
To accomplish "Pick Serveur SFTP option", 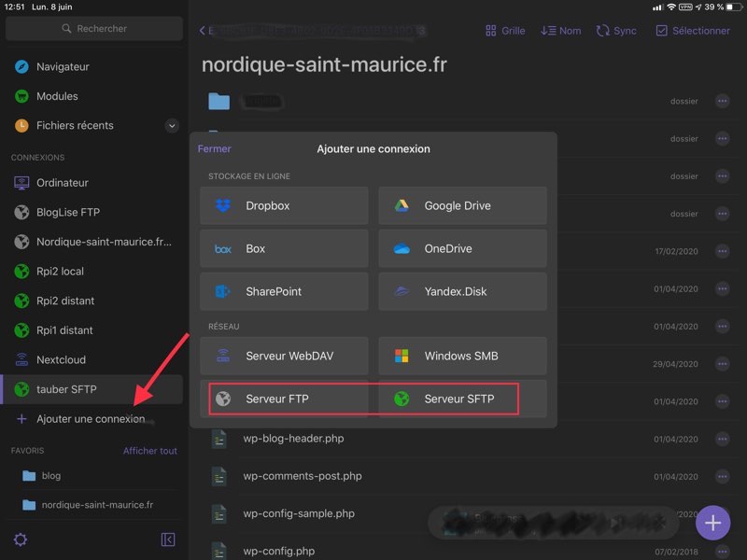I will click(x=462, y=399).
